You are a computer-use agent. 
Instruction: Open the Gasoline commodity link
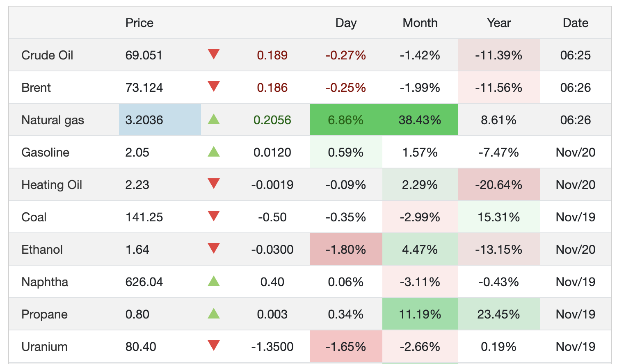45,152
